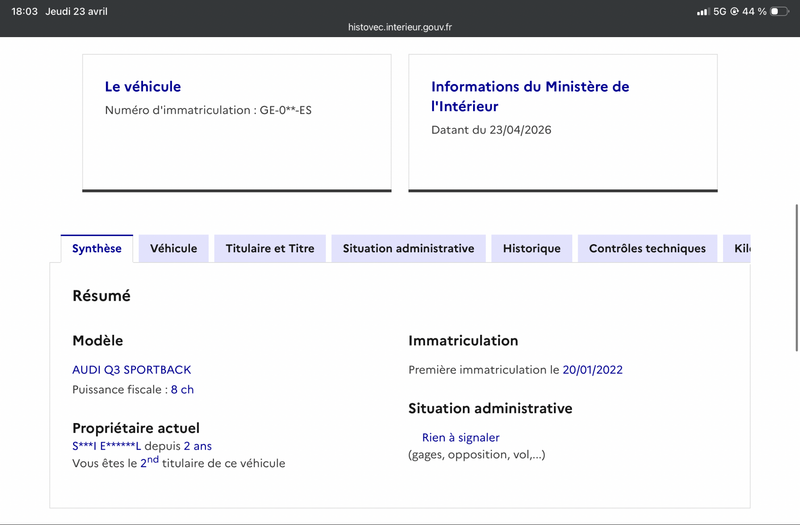
Task: Tap the cellular signal bars icon
Action: click(702, 11)
